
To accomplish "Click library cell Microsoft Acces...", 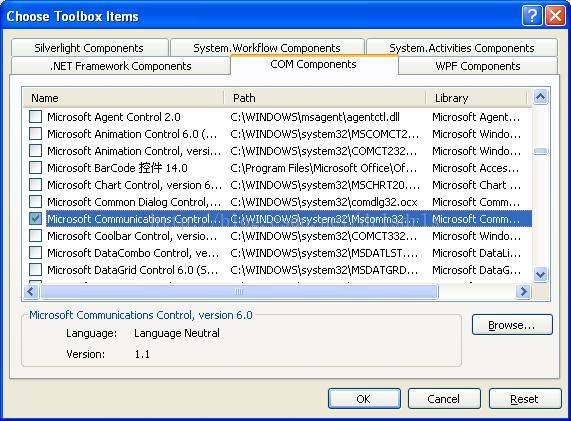I will coord(476,168).
